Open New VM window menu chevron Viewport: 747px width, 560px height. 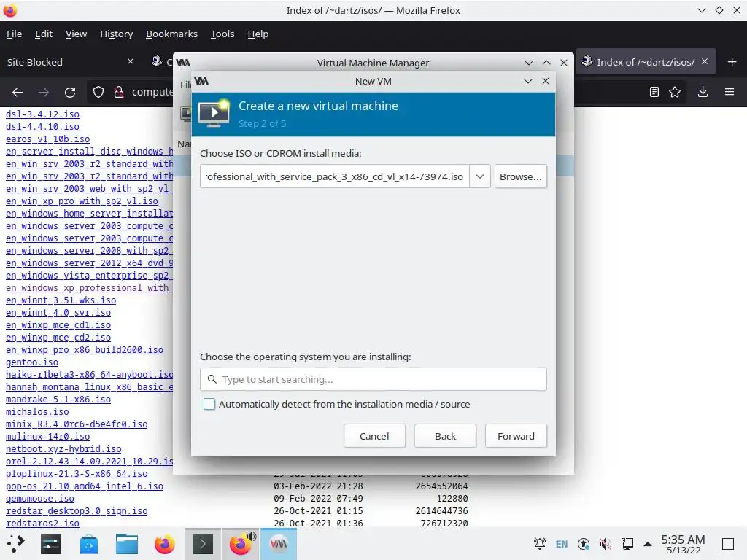528,82
